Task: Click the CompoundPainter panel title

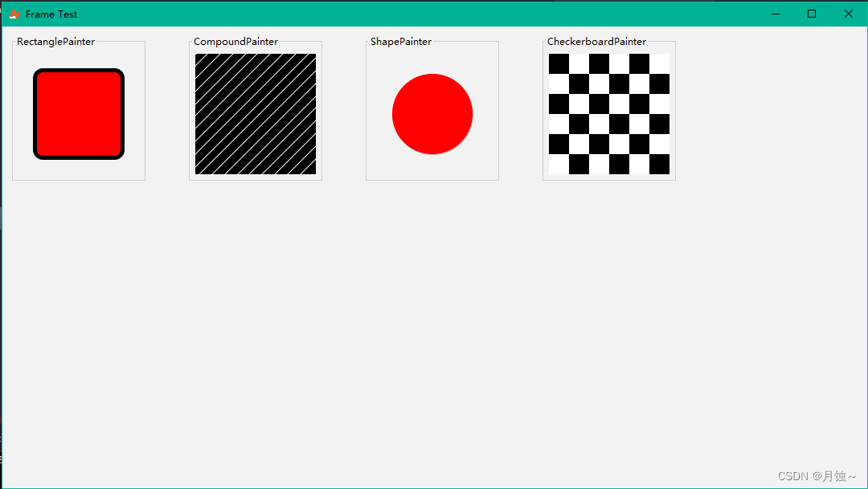Action: 235,42
